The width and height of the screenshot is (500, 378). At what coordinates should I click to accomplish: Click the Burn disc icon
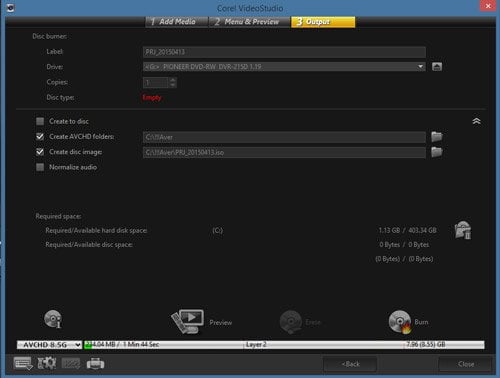[400, 322]
